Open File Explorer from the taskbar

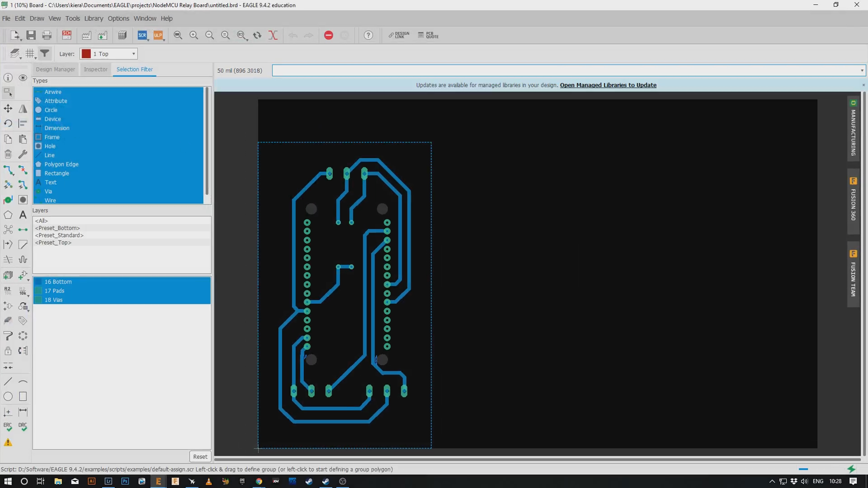(x=58, y=481)
